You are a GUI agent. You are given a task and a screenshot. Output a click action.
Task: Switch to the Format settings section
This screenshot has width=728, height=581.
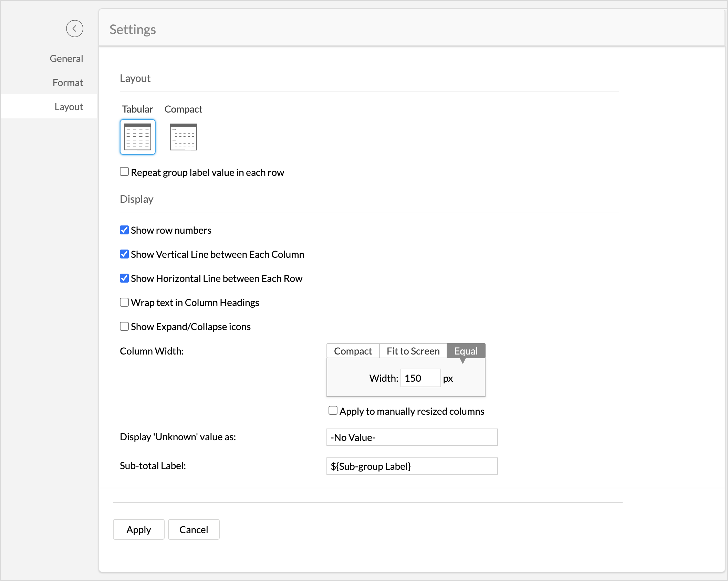point(67,82)
